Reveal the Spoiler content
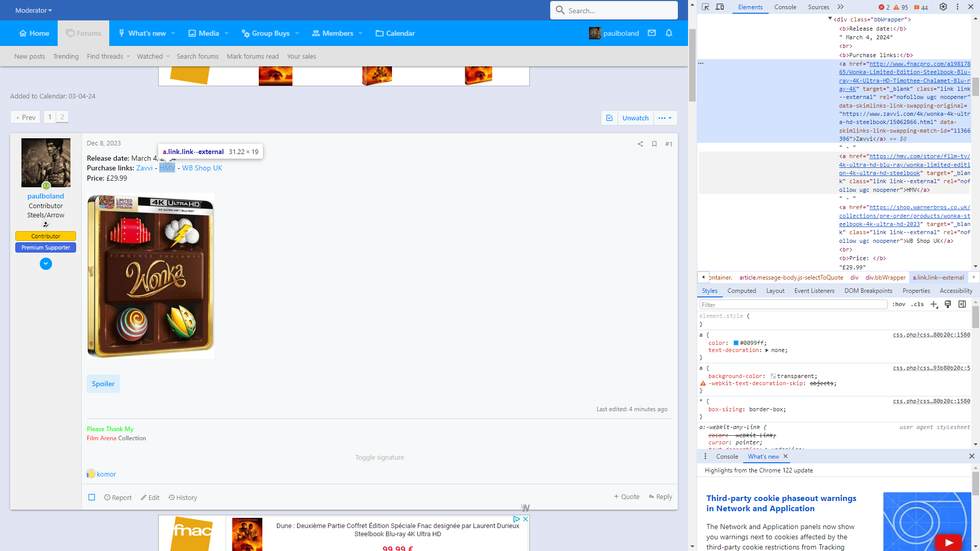 (103, 384)
